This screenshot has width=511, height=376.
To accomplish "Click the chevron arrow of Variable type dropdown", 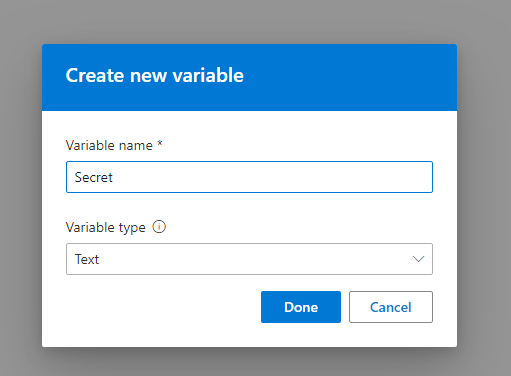I will coord(418,259).
